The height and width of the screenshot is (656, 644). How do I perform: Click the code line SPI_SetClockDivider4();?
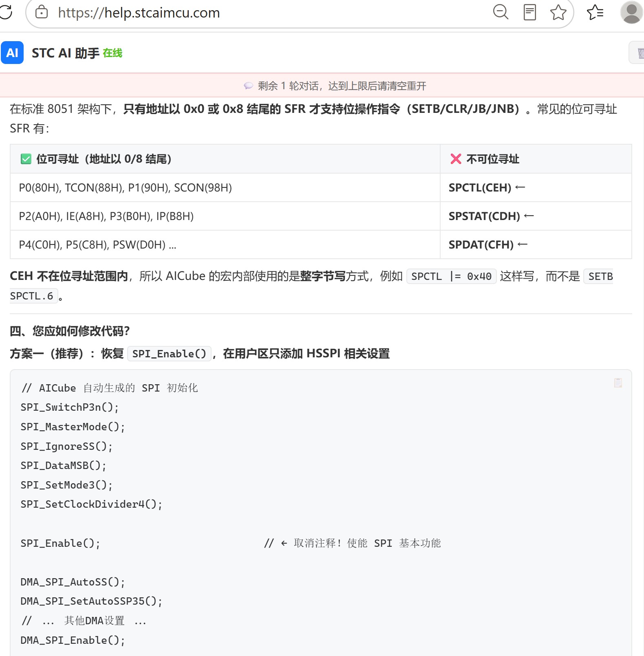(91, 504)
